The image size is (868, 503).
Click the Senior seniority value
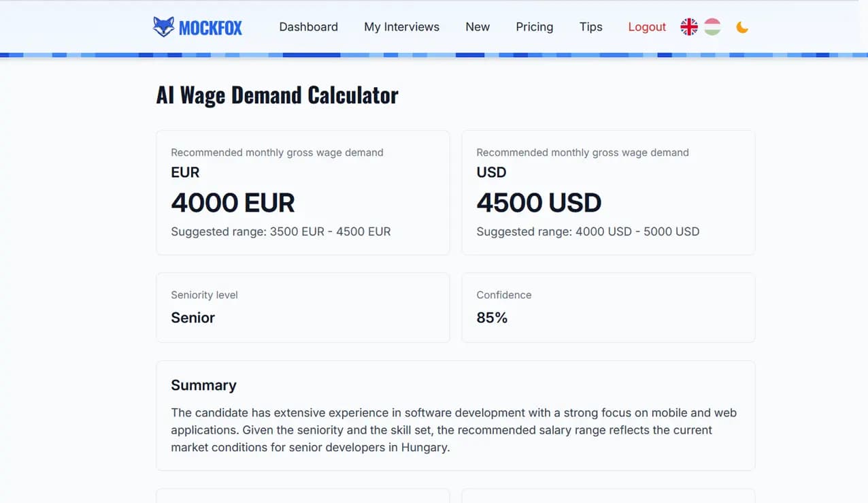[x=193, y=318]
